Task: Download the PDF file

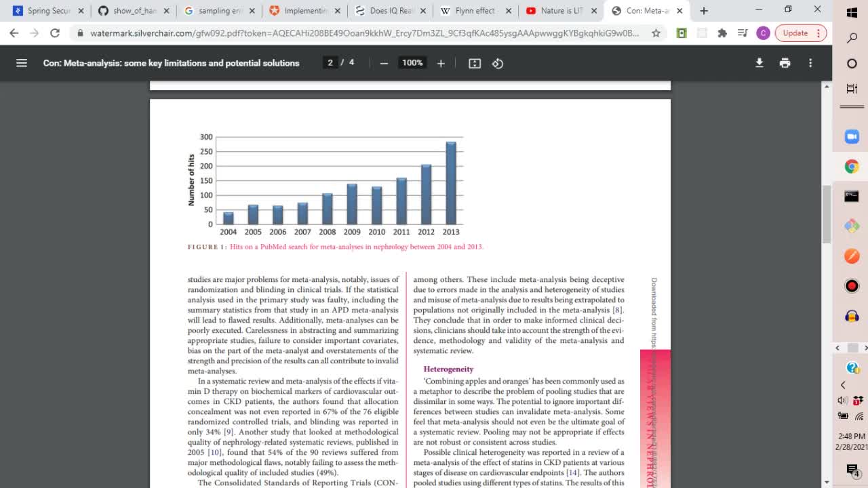Action: [759, 63]
